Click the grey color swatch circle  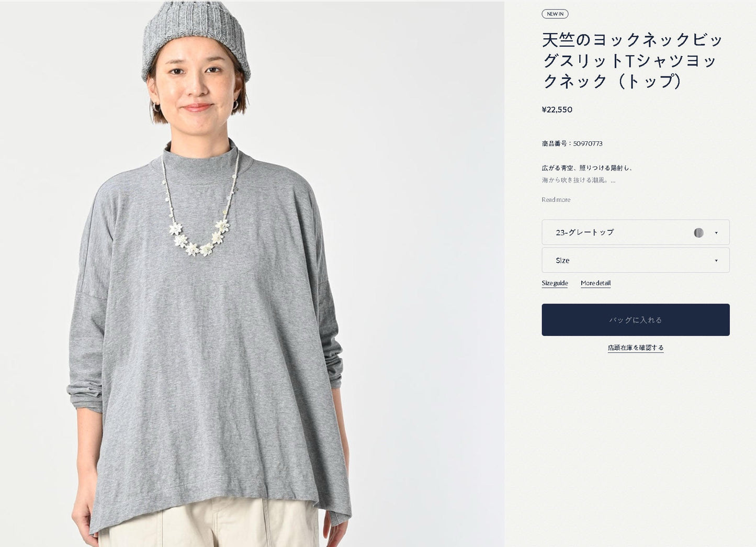click(698, 232)
